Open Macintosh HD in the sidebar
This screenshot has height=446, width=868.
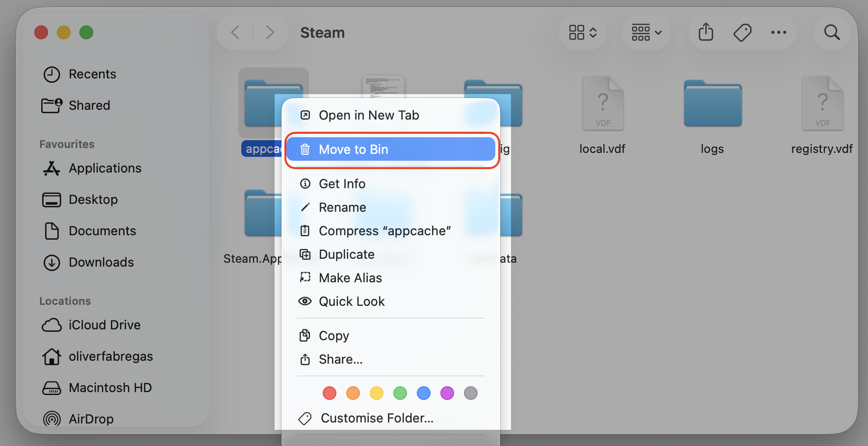[x=97, y=388]
